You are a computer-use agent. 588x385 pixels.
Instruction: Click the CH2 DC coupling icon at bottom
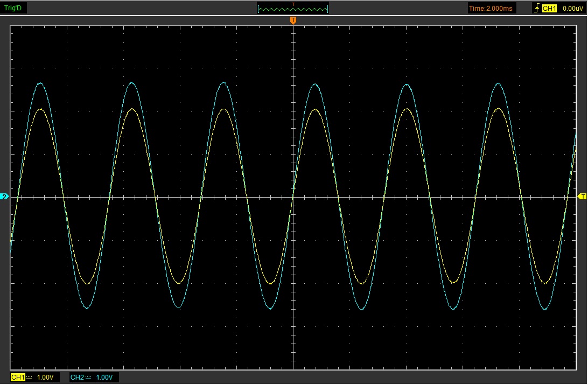[x=89, y=377]
